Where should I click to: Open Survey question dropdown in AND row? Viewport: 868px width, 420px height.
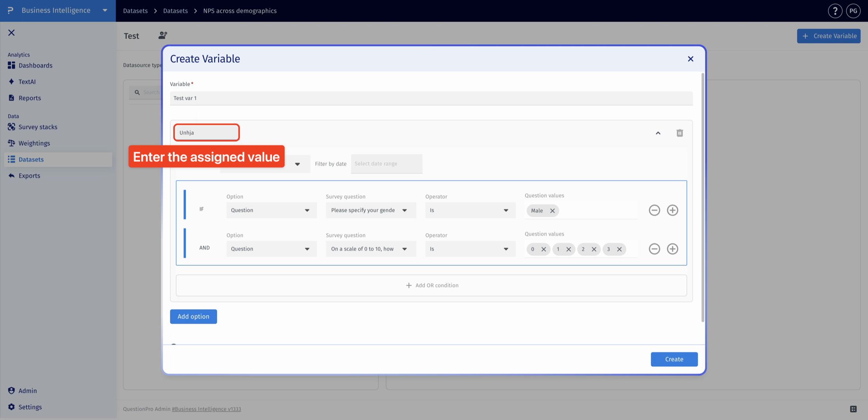(371, 249)
